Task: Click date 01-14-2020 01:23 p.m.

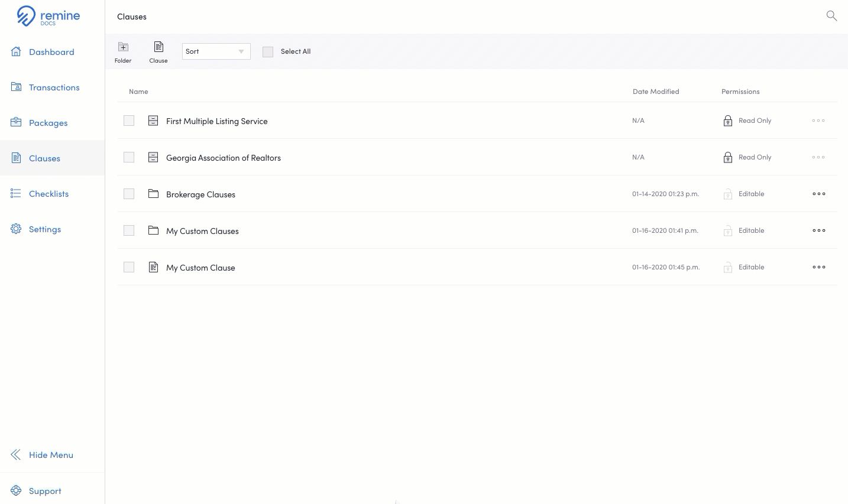Action: coord(665,194)
